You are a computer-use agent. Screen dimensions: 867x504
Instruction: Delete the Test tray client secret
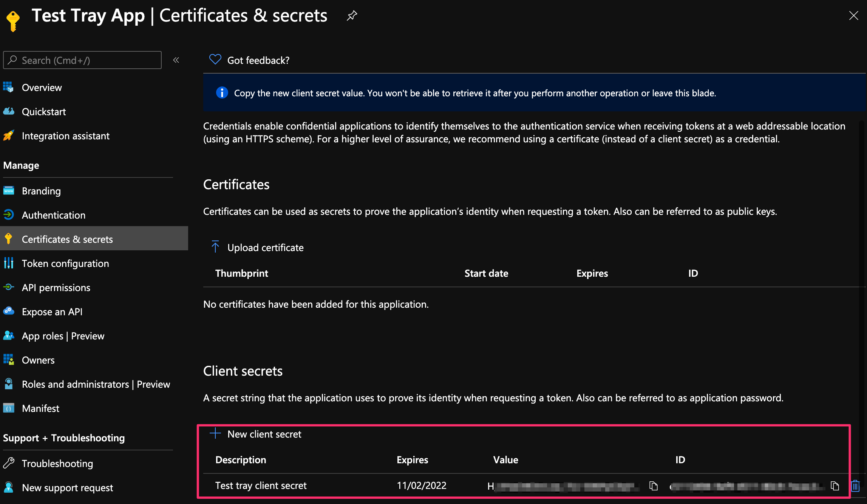855,486
